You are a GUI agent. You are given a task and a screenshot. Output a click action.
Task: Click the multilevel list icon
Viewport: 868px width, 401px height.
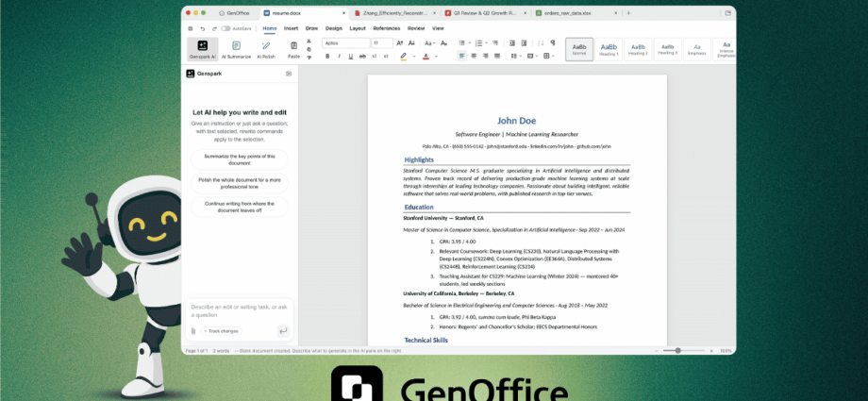495,42
